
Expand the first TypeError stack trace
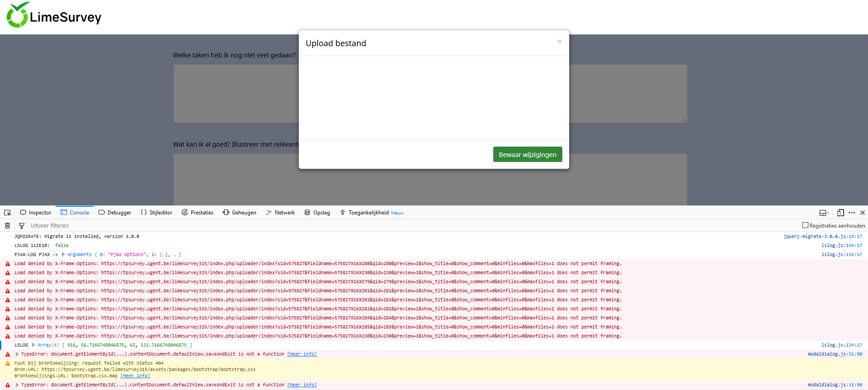pos(17,354)
